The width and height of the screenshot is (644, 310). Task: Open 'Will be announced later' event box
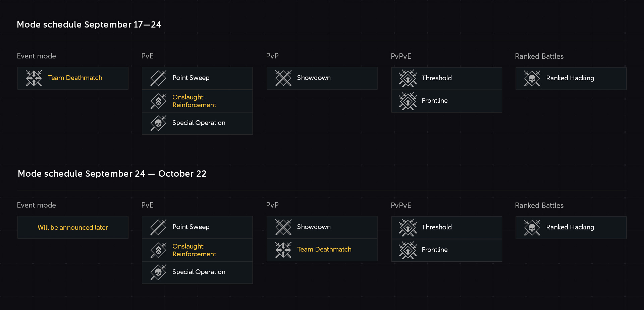pyautogui.click(x=73, y=227)
